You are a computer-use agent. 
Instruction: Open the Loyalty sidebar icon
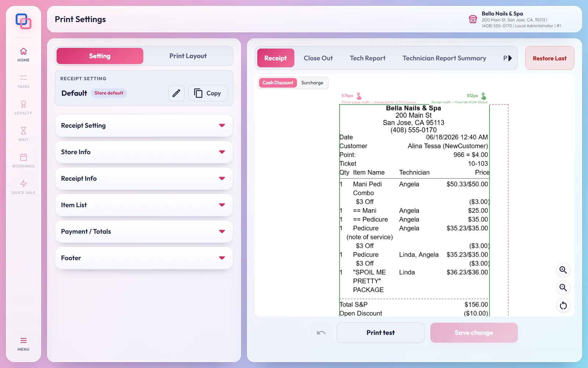click(24, 107)
